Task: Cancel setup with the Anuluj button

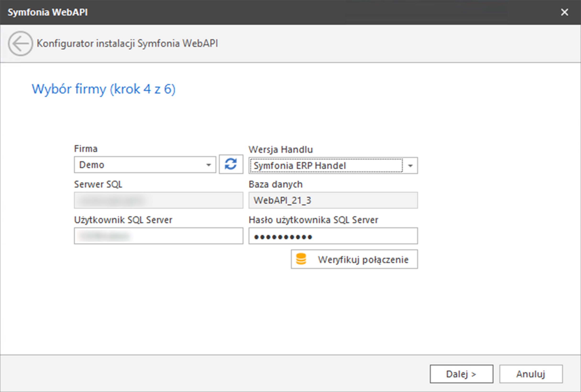Action: tap(531, 374)
